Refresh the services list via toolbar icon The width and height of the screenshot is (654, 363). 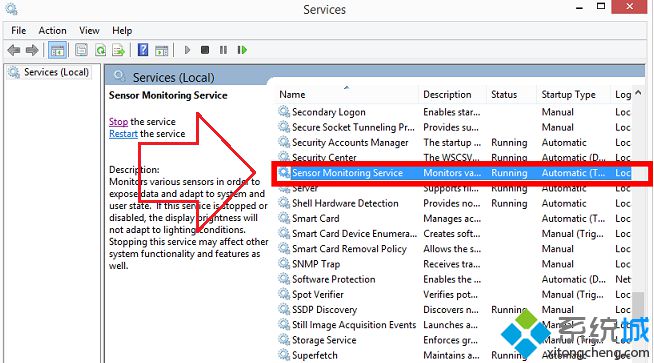[101, 50]
